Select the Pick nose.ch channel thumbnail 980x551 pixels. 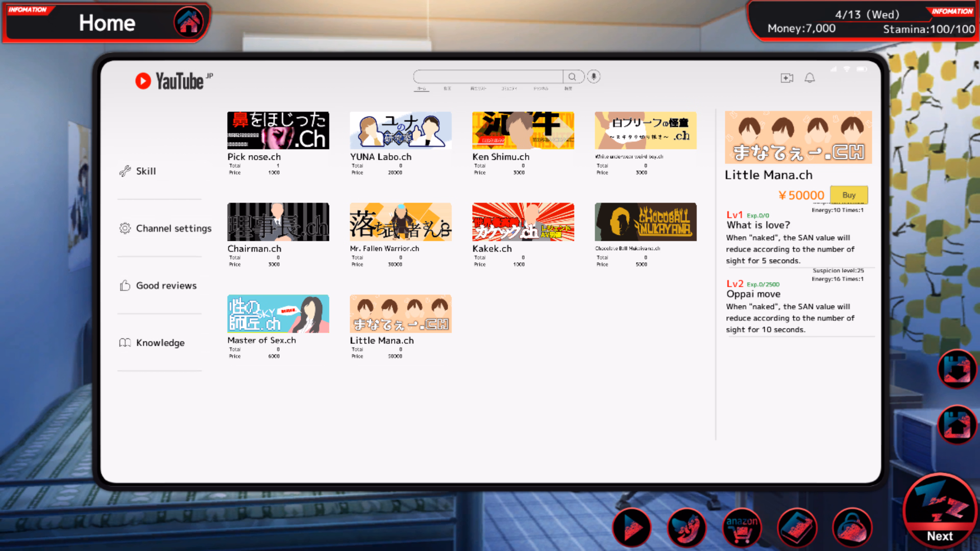(278, 131)
